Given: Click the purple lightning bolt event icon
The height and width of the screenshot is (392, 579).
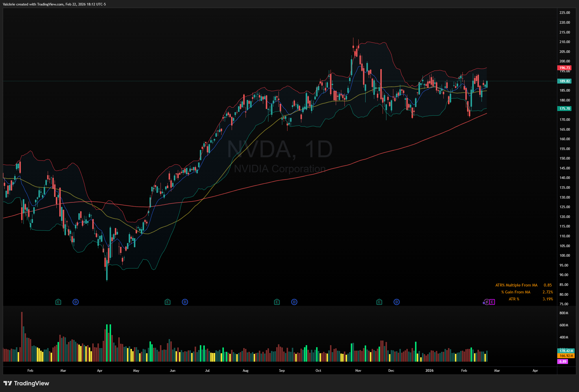Looking at the screenshot, I should point(487,302).
